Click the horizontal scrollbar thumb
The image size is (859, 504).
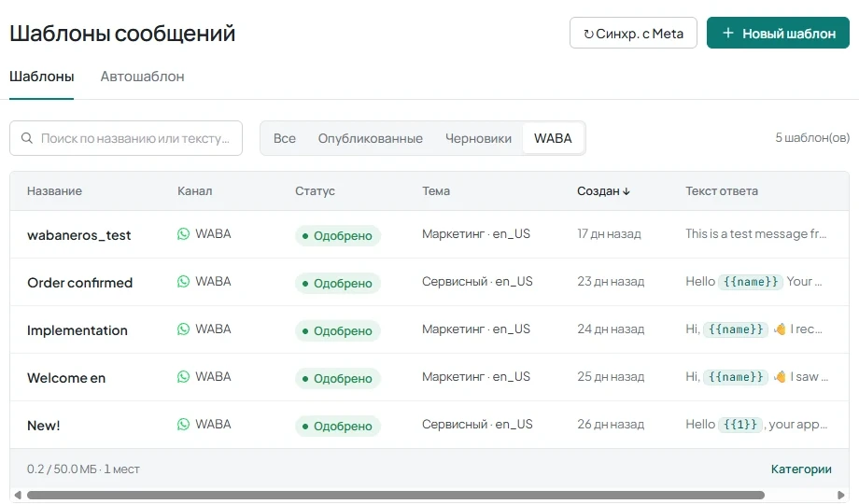396,496
